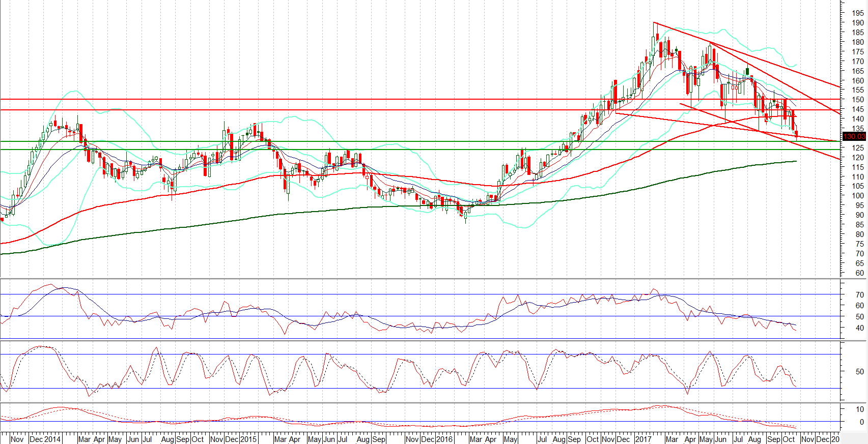Select the 10 level label in MACD panel
Image resolution: width=868 pixels, height=444 pixels.
point(860,409)
